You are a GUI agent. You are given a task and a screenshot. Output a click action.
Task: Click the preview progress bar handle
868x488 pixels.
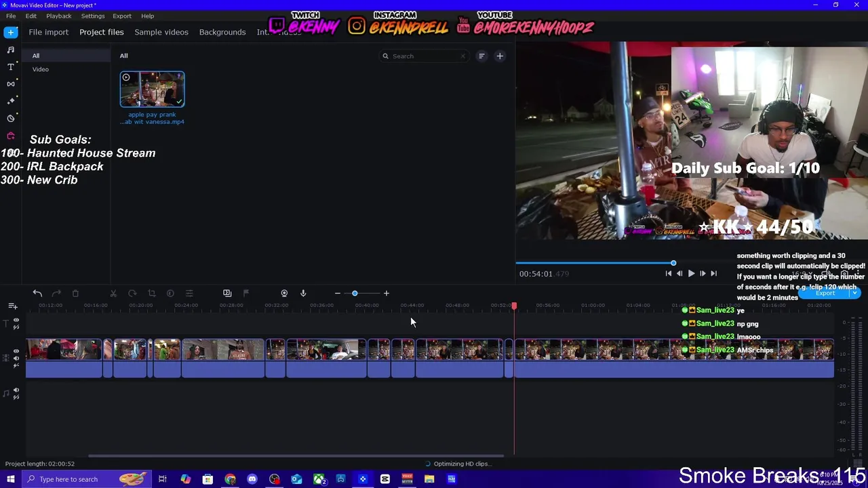673,263
